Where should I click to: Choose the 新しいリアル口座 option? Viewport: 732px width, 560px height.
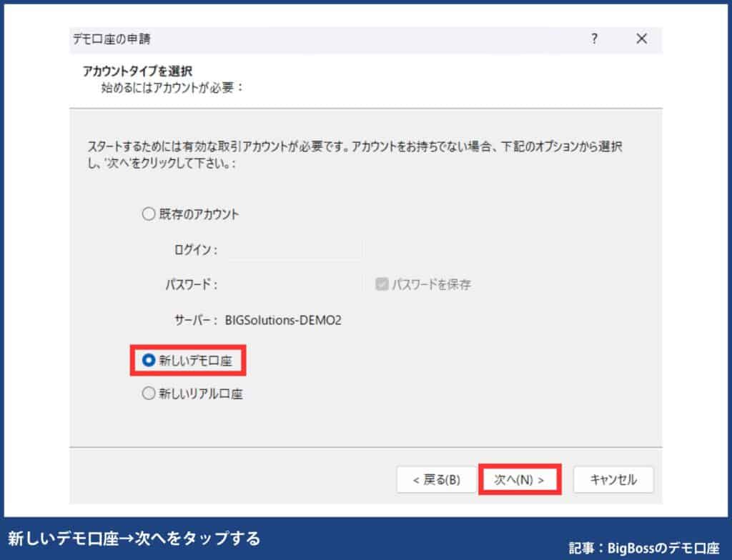point(149,392)
